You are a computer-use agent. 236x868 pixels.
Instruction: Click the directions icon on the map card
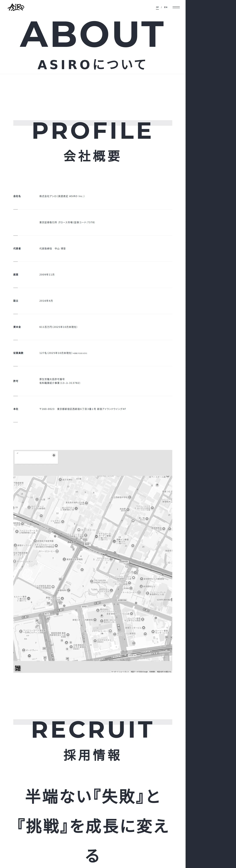coord(54,455)
